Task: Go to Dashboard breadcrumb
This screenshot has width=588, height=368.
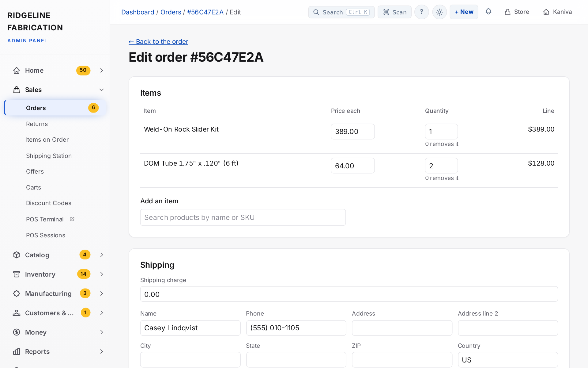Action: tap(138, 12)
